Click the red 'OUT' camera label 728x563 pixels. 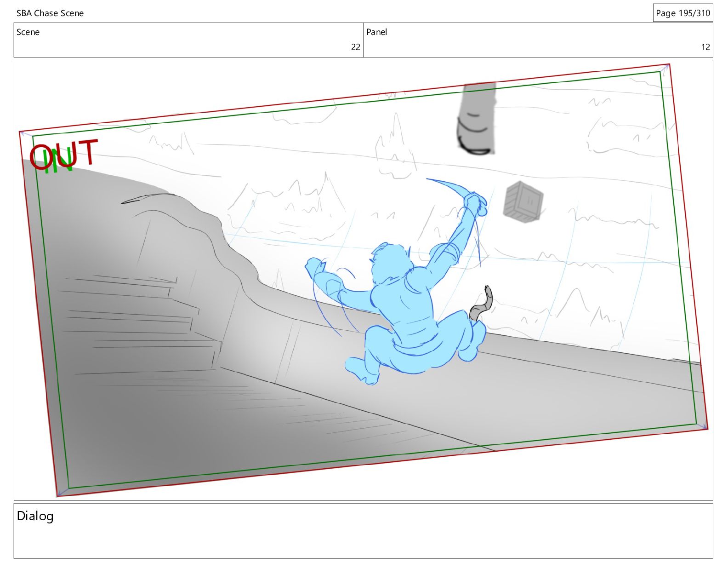(x=63, y=155)
